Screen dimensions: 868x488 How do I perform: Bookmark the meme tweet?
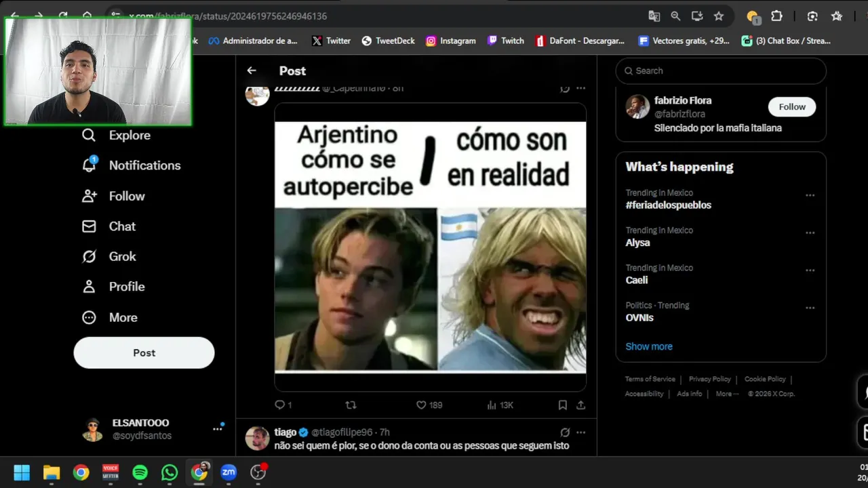[562, 405]
